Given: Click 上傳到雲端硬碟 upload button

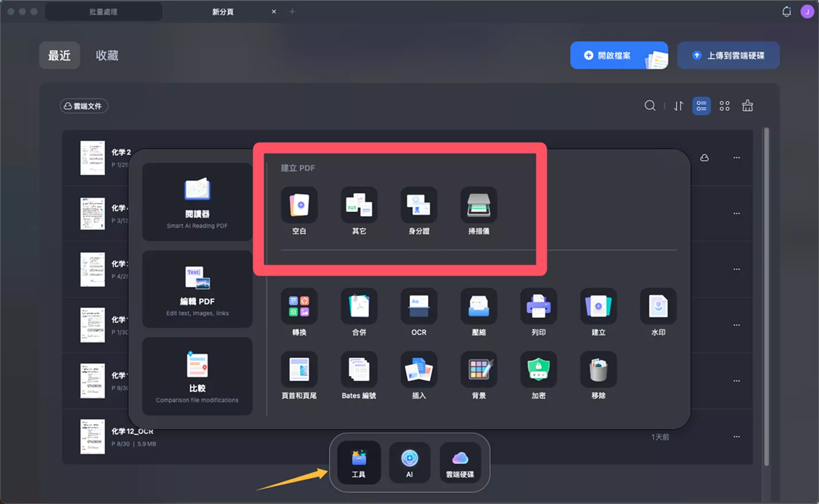Looking at the screenshot, I should pos(729,55).
